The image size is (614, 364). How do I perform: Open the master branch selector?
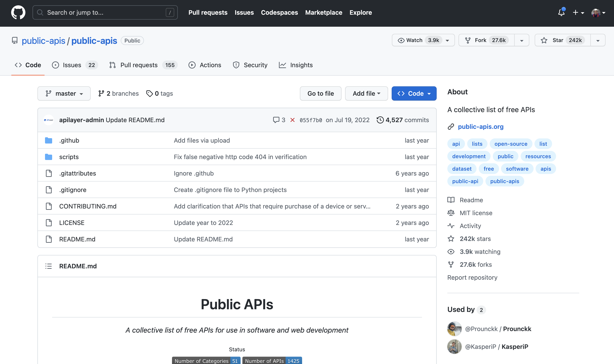pyautogui.click(x=64, y=93)
